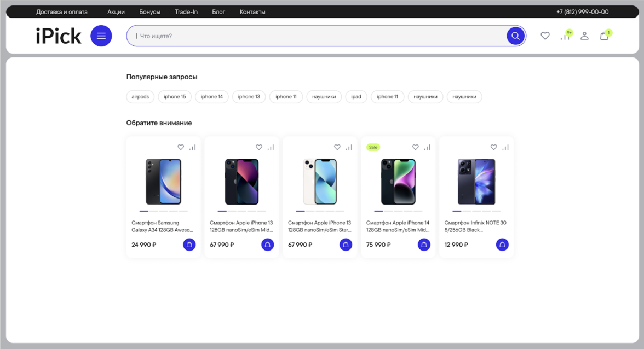Open iPhone 13 Starlight product image
Image resolution: width=644 pixels, height=349 pixels.
(320, 182)
